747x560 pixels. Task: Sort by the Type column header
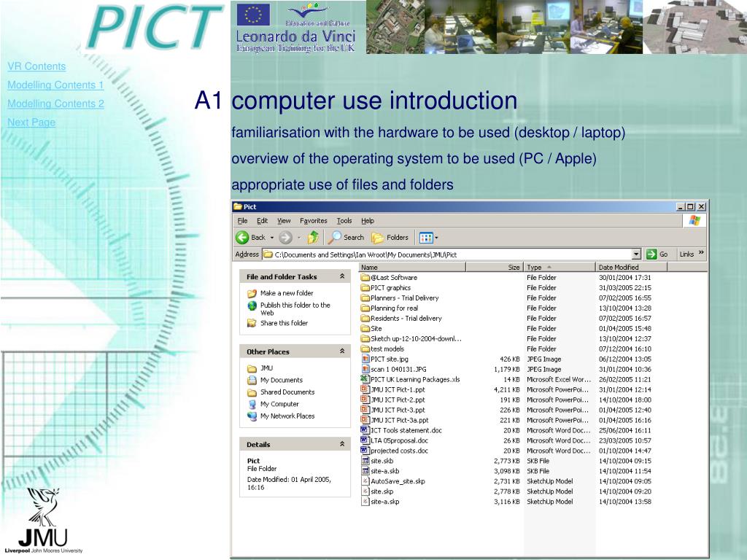coord(559,267)
